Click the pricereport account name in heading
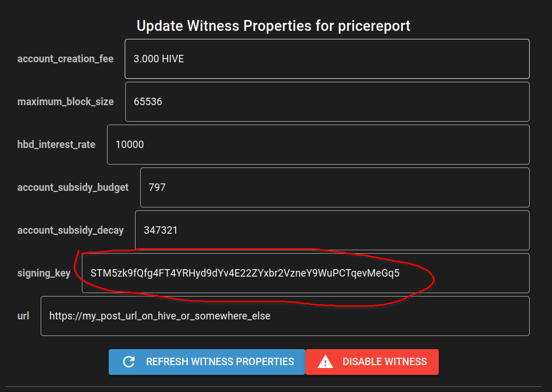This screenshot has width=552, height=392. point(374,26)
